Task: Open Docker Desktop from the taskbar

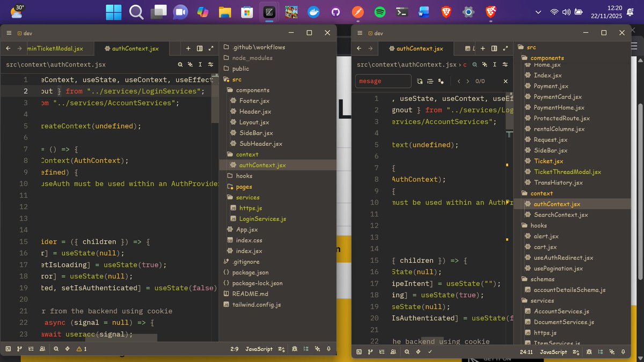Action: (313, 11)
